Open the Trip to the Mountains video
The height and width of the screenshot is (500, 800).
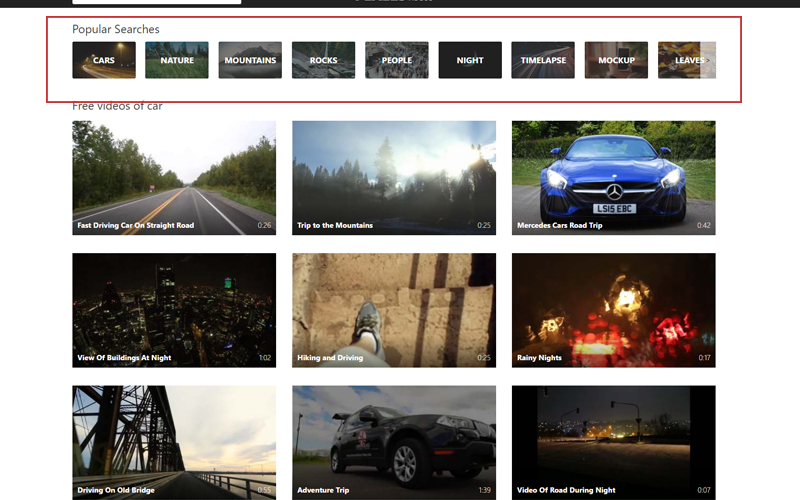click(x=393, y=177)
